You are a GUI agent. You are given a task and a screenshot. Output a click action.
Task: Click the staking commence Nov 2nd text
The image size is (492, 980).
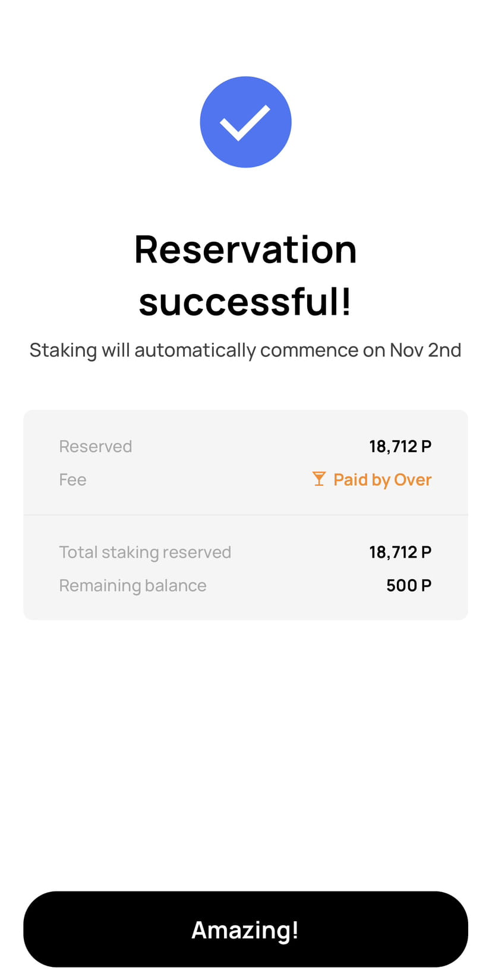[x=245, y=350]
